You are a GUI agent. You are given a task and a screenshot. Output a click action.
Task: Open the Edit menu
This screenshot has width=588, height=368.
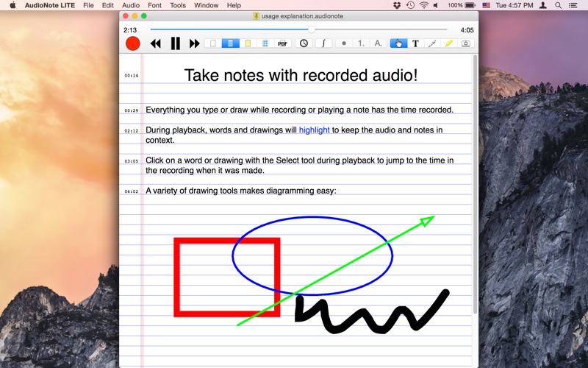click(x=107, y=5)
